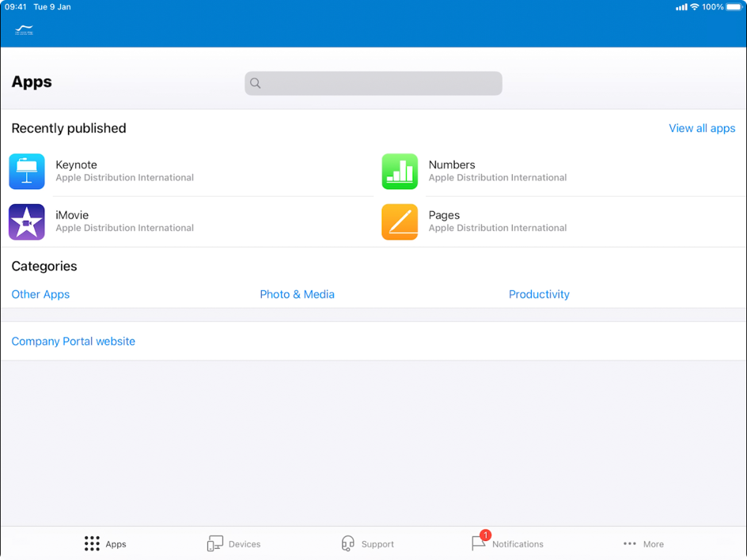Select the iMovie app name
Screen dimensions: 747x560
coord(72,215)
